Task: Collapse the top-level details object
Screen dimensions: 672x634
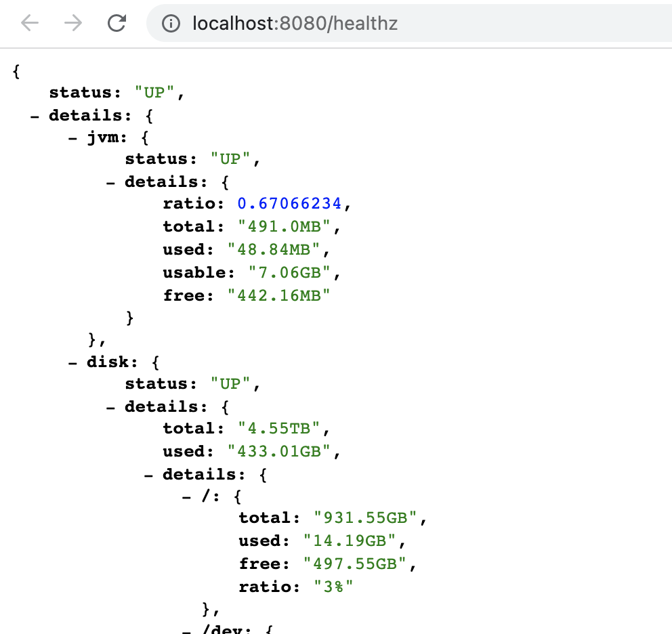Action: (x=35, y=117)
